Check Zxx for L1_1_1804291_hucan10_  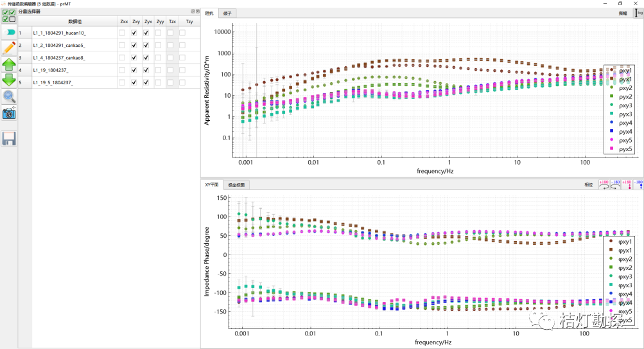pos(122,33)
